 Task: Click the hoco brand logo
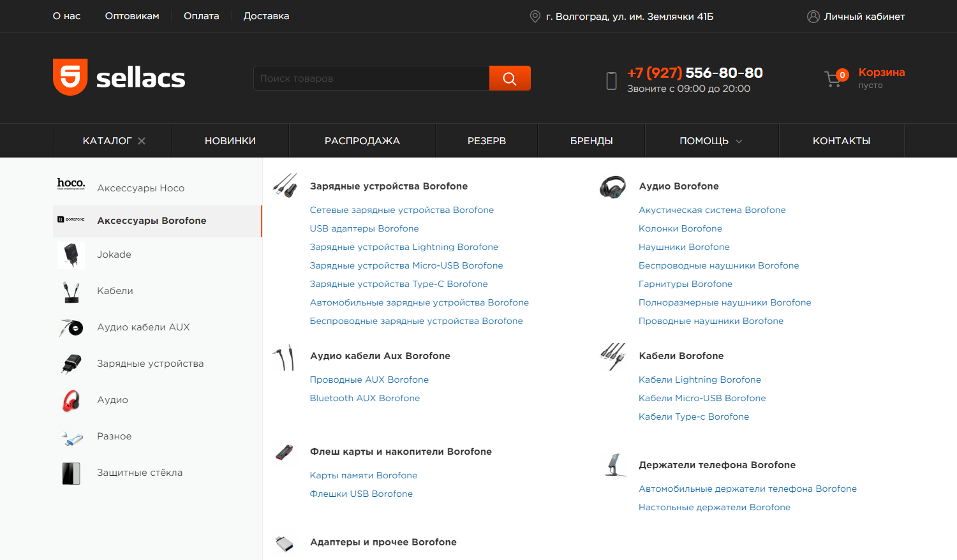71,184
